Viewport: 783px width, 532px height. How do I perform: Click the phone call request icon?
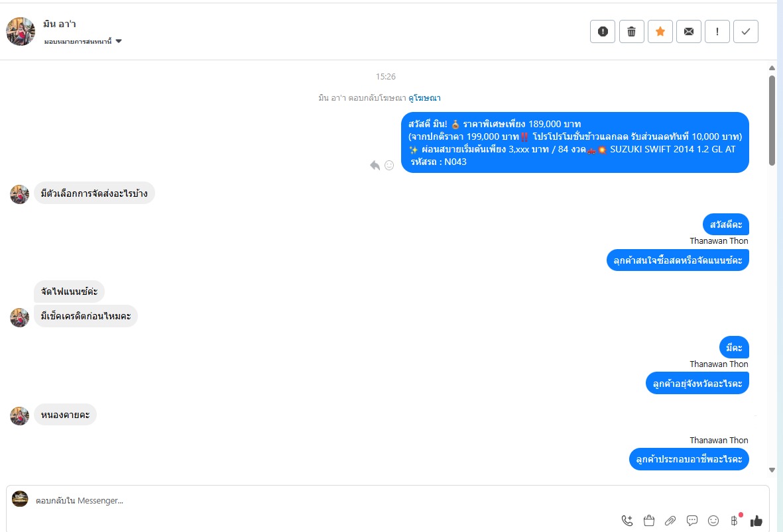click(x=627, y=521)
